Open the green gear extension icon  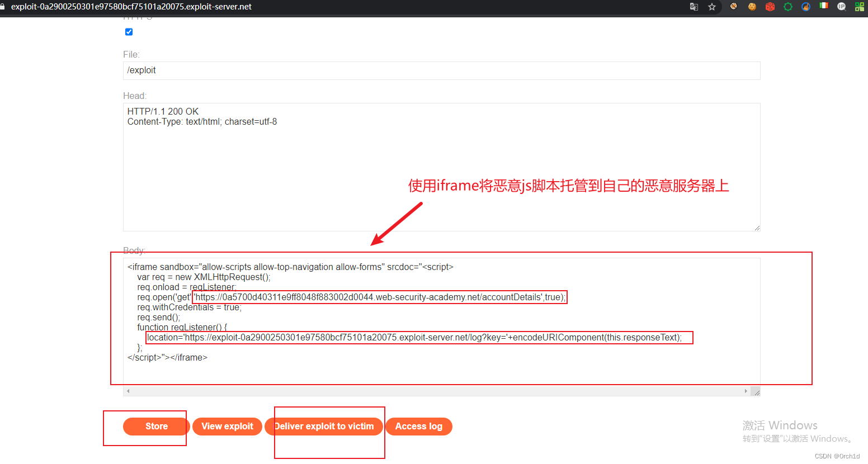click(788, 7)
